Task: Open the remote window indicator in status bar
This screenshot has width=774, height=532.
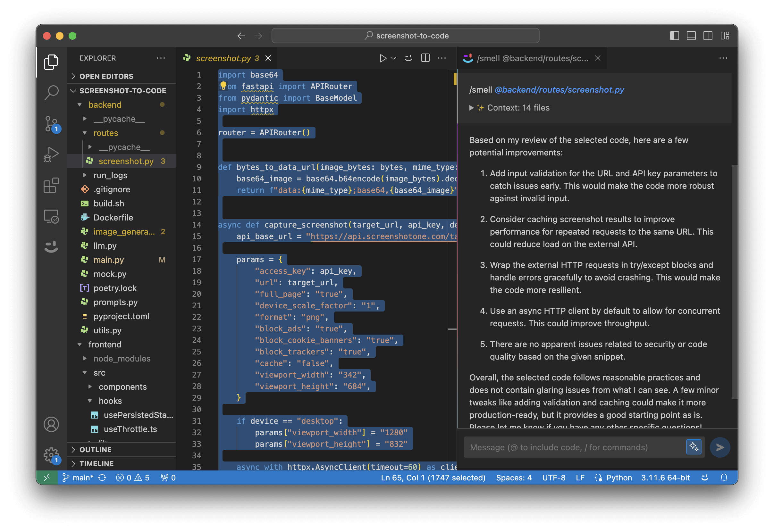Action: [x=47, y=478]
